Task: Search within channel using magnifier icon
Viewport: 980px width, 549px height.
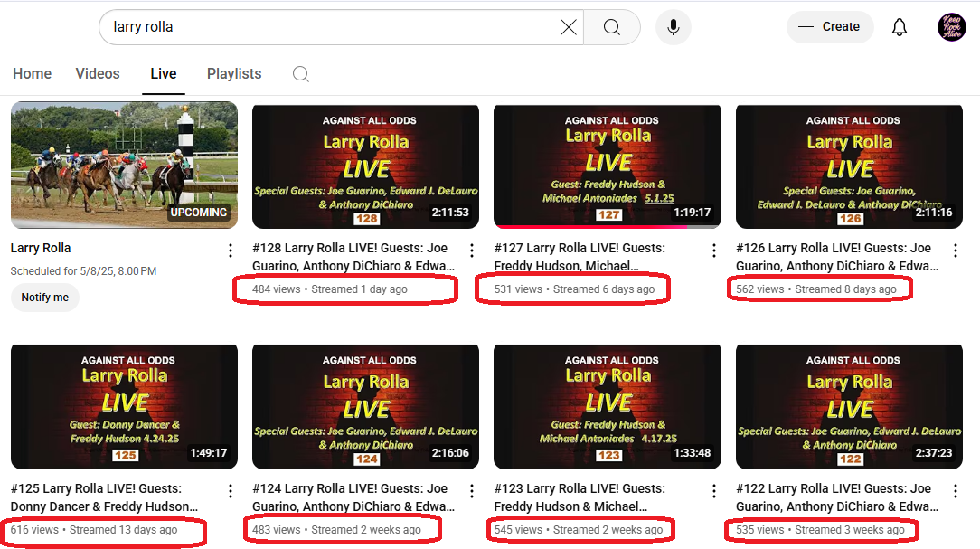Action: point(301,74)
